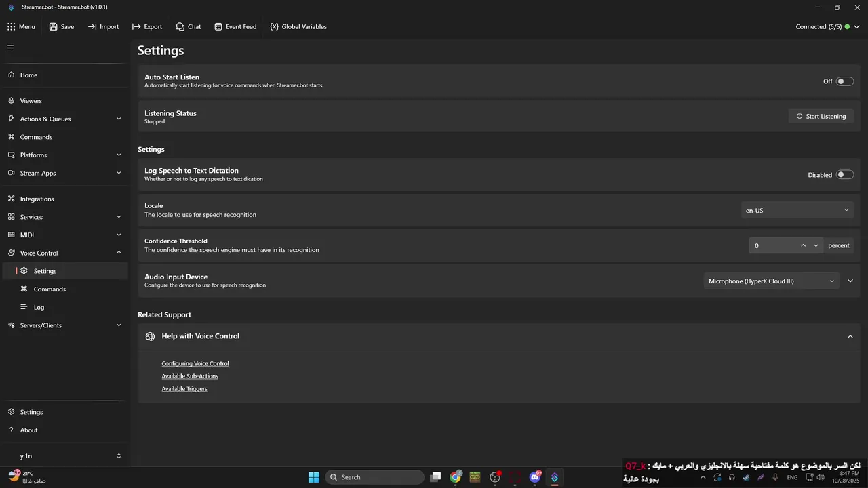Open Google Chrome from the taskbar
868x488 pixels.
click(456, 477)
